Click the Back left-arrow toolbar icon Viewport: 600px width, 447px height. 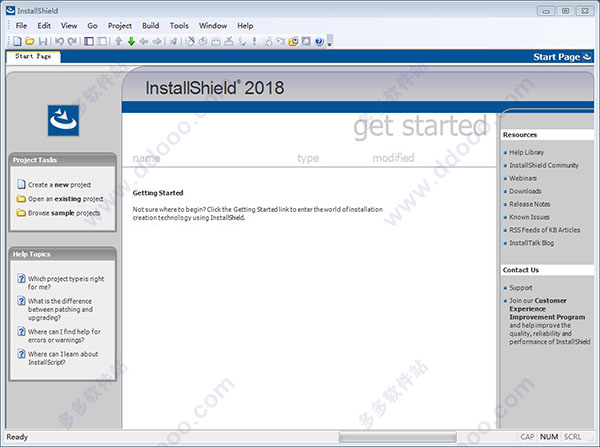coord(144,41)
